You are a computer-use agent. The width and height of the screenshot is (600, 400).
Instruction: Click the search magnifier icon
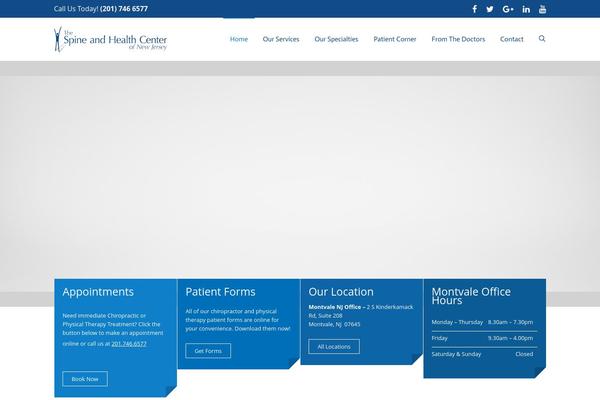[x=542, y=38]
